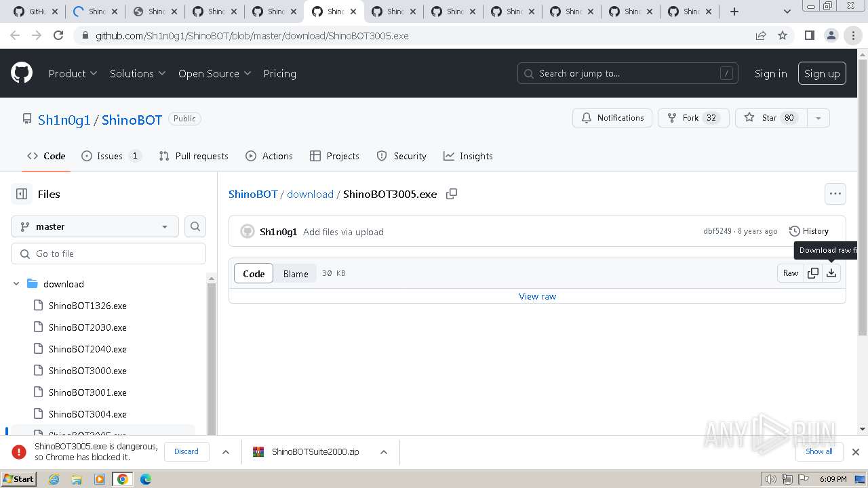Open the Chrome tab search dropdown

[787, 12]
